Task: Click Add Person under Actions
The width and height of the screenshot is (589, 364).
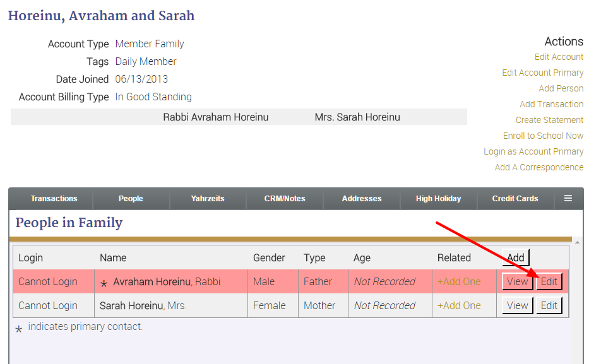Action: pyautogui.click(x=561, y=88)
